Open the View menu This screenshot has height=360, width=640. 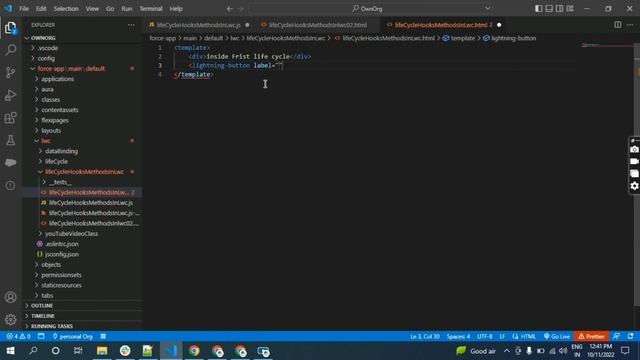click(92, 9)
